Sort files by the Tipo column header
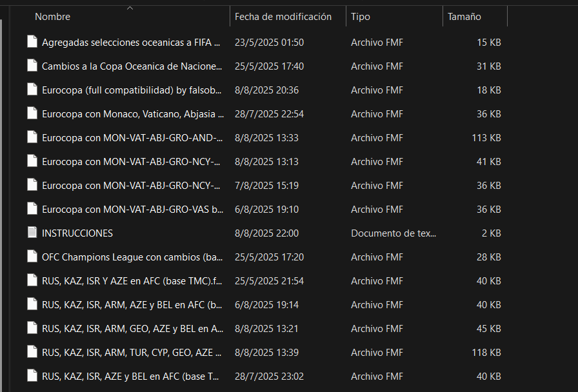 (356, 17)
